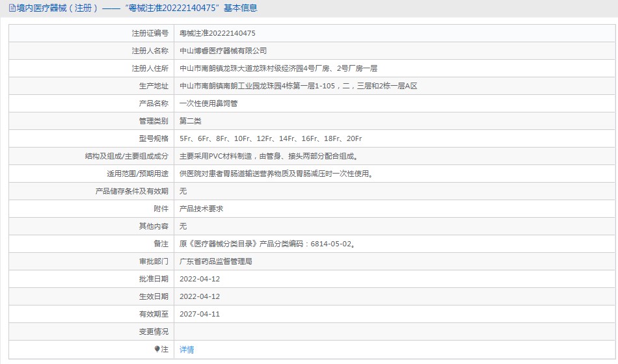Click the 其他内容 label

click(x=154, y=226)
